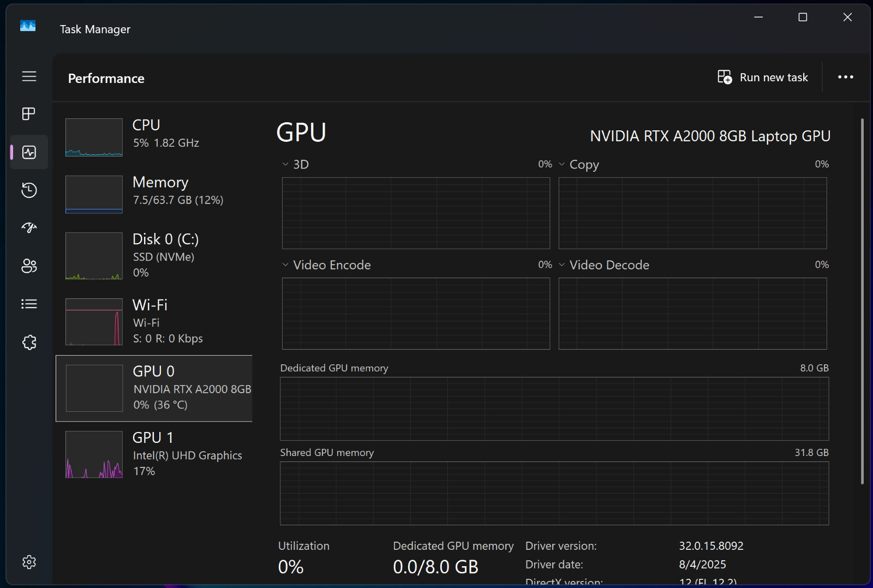Viewport: 873px width, 588px height.
Task: Select GPU 1 Intel UHD Graphics
Action: coord(154,455)
